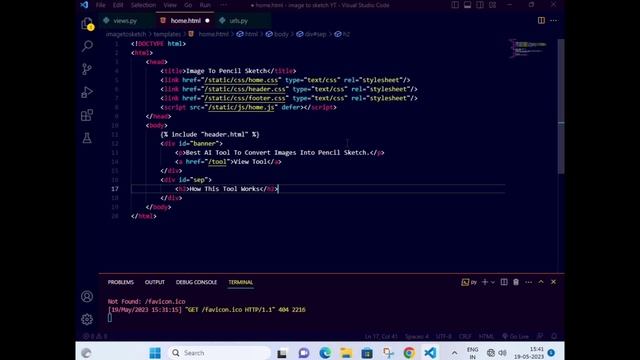Viewport: 640px width, 360px height.
Task: Open the Search view in activity bar
Action: [x=87, y=46]
